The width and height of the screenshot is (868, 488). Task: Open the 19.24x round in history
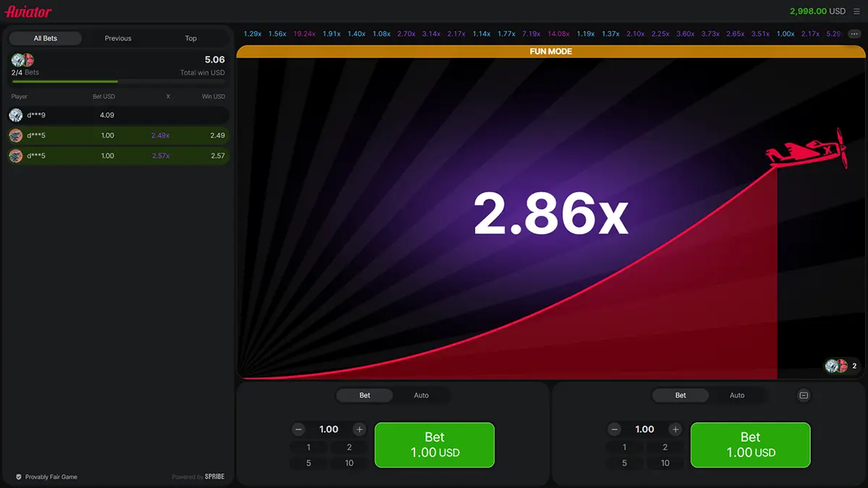click(305, 34)
